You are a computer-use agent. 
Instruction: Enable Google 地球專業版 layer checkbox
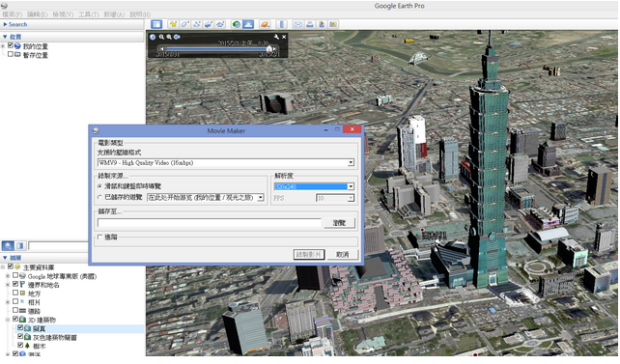(15, 275)
